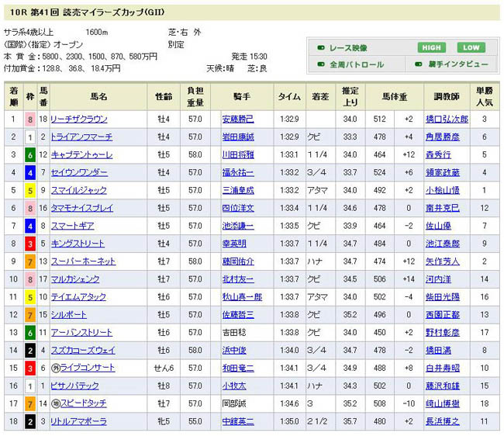This screenshot has height=436, width=504.
Task: Open the 騎手インタビュー jockey interview link
Action: pos(455,64)
